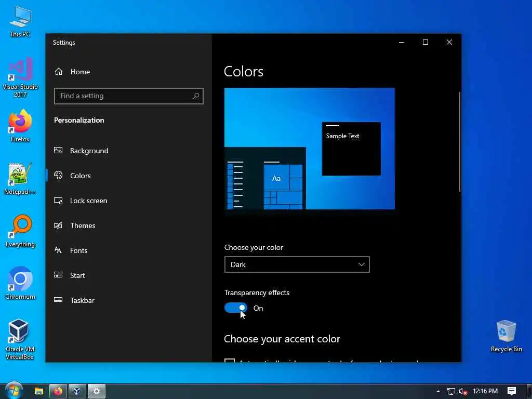Open the Background personalization page
Viewport: 532px width, 399px height.
(x=129, y=151)
